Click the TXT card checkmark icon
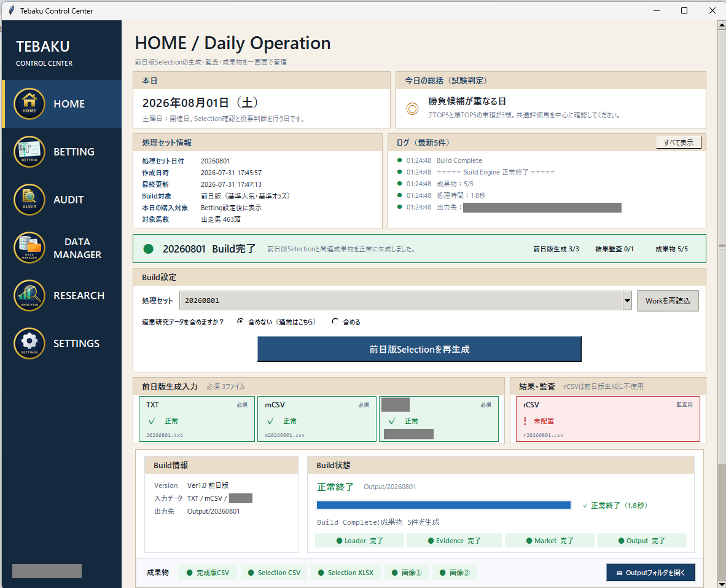 (152, 421)
